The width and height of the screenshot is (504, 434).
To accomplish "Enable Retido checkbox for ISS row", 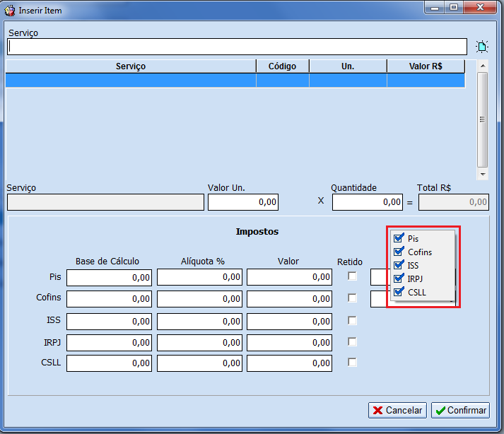I will pyautogui.click(x=352, y=320).
